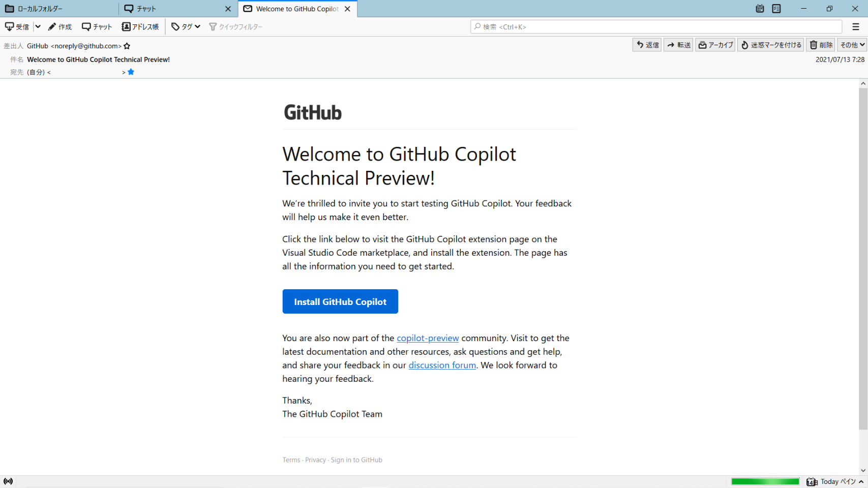Image resolution: width=868 pixels, height=488 pixels.
Task: Delete the email with 削除 button
Action: point(820,45)
